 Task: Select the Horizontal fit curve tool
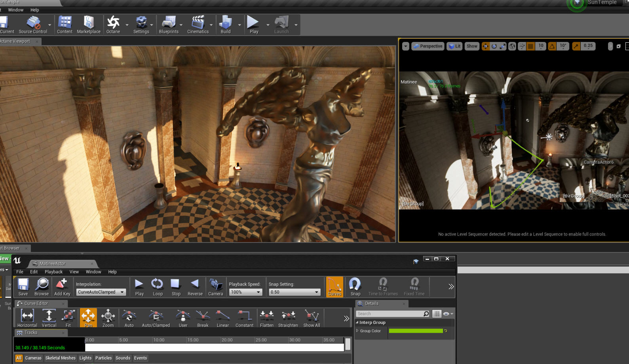coord(27,318)
